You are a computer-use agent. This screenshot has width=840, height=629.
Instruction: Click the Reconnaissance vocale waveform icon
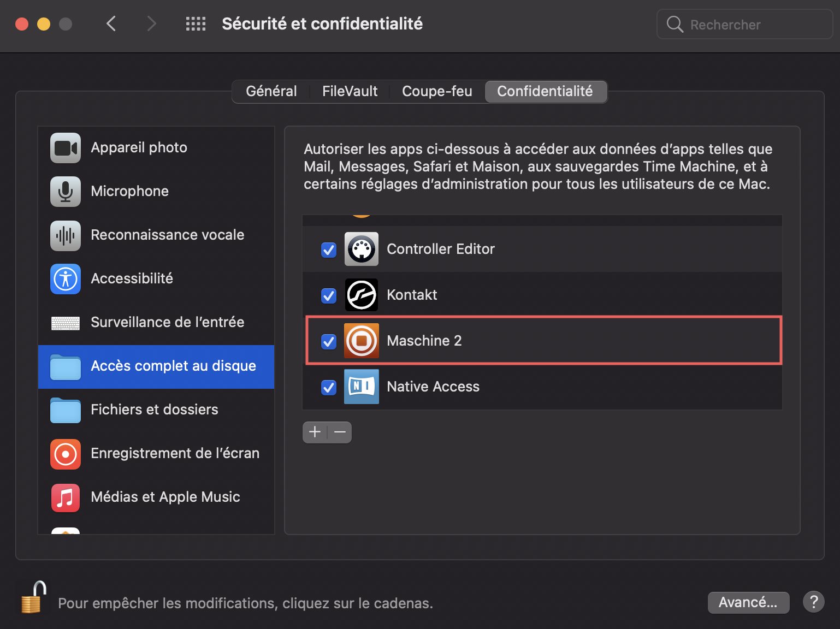[x=66, y=235]
